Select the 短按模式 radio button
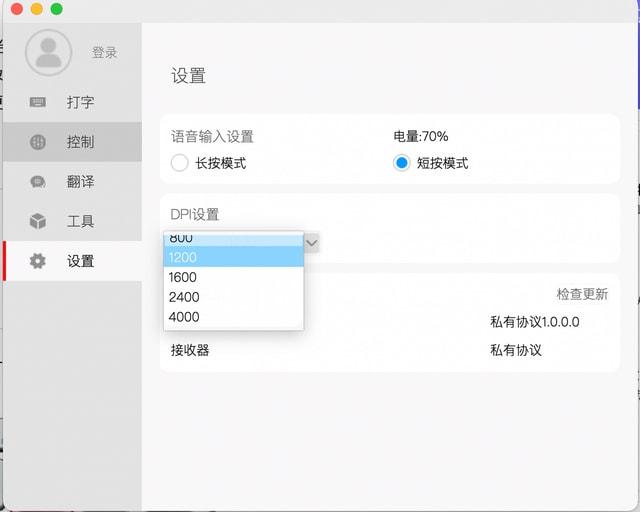The image size is (640, 512). point(402,163)
